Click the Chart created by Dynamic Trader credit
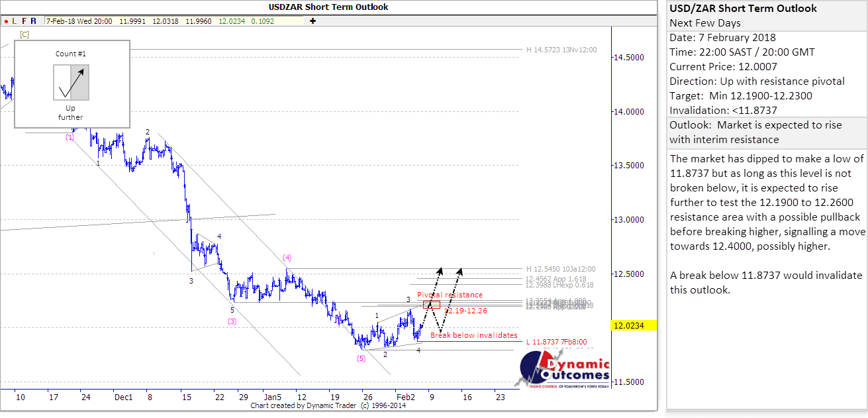 (328, 406)
